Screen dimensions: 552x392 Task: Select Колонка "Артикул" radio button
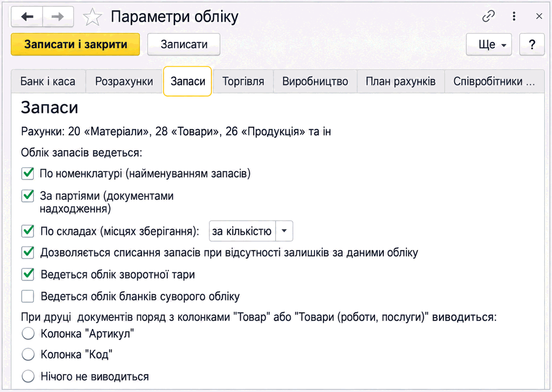click(28, 333)
